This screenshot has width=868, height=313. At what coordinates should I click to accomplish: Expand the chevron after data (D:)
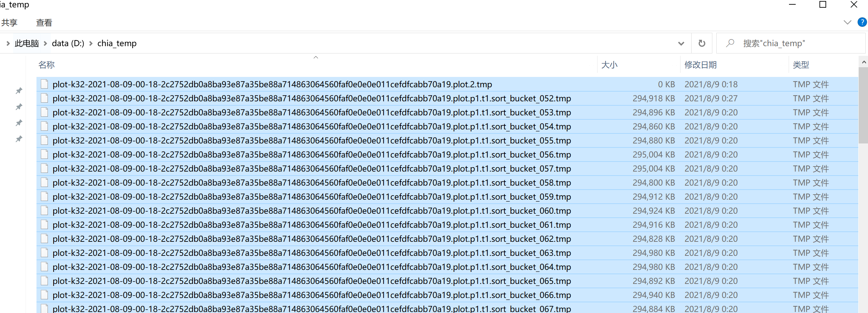pyautogui.click(x=91, y=43)
